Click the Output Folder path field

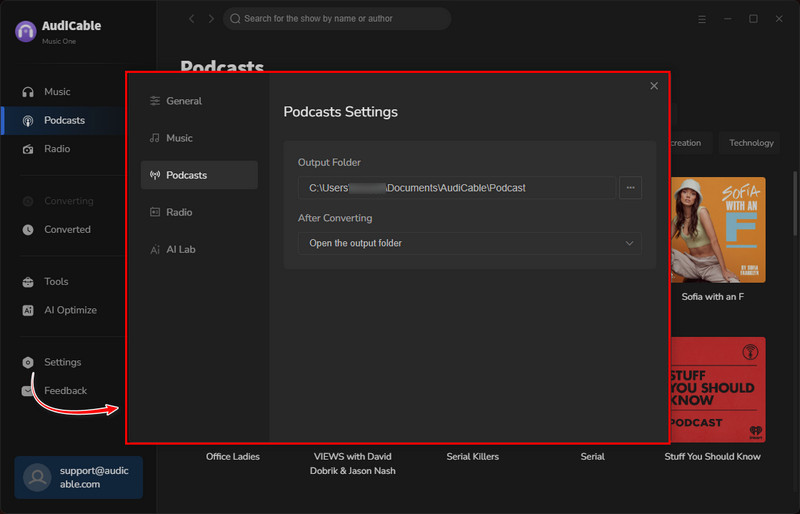pyautogui.click(x=457, y=188)
